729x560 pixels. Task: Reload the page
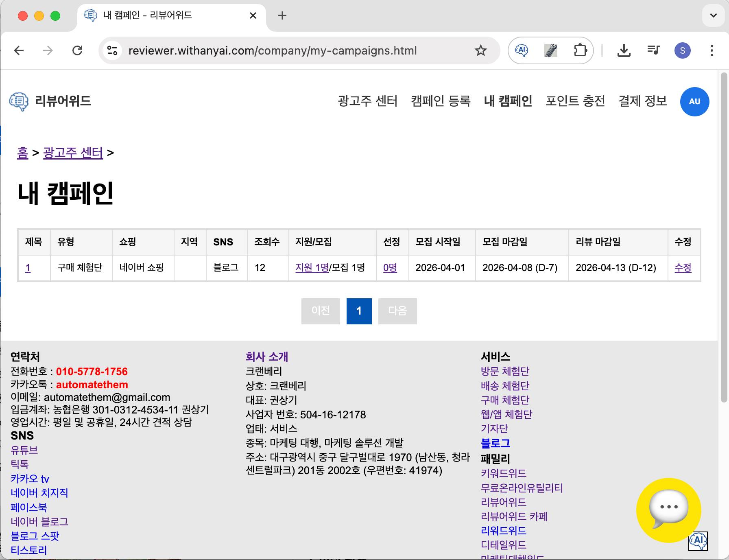pos(77,50)
